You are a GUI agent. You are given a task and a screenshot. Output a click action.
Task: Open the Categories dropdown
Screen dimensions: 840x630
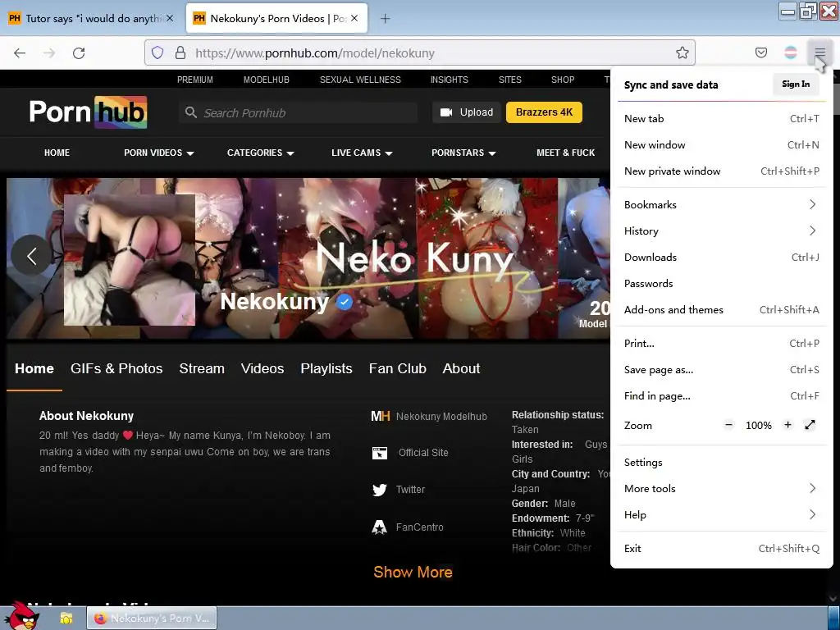260,153
